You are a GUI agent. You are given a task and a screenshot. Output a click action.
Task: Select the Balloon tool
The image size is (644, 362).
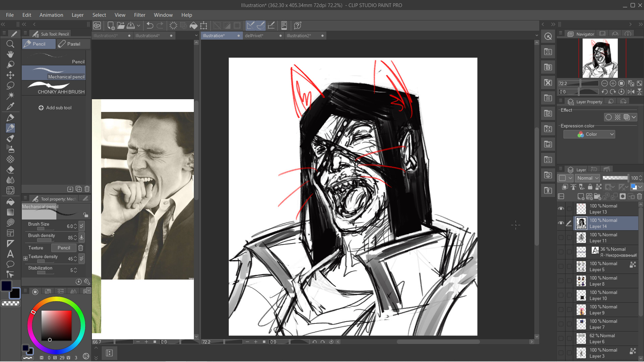(10, 264)
